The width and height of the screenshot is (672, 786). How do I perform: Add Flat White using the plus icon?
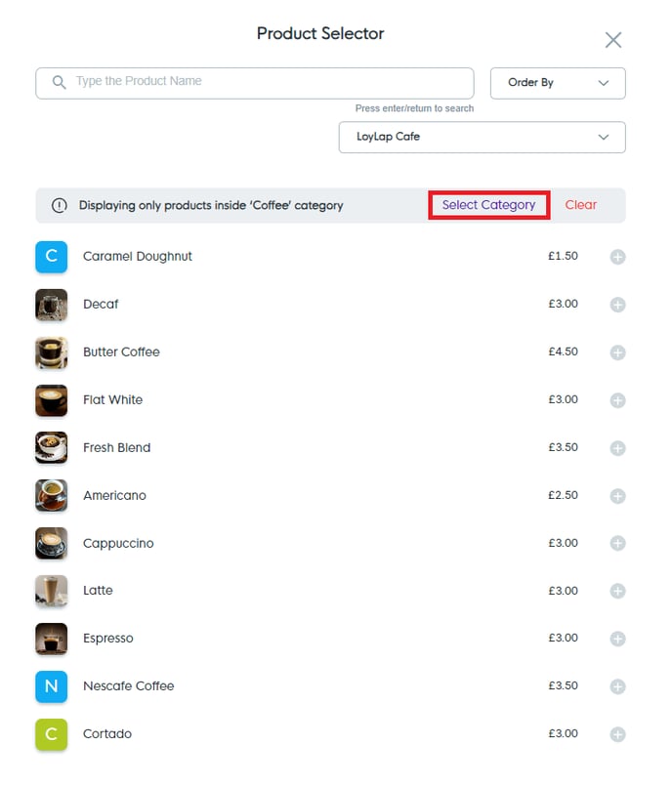coord(617,399)
